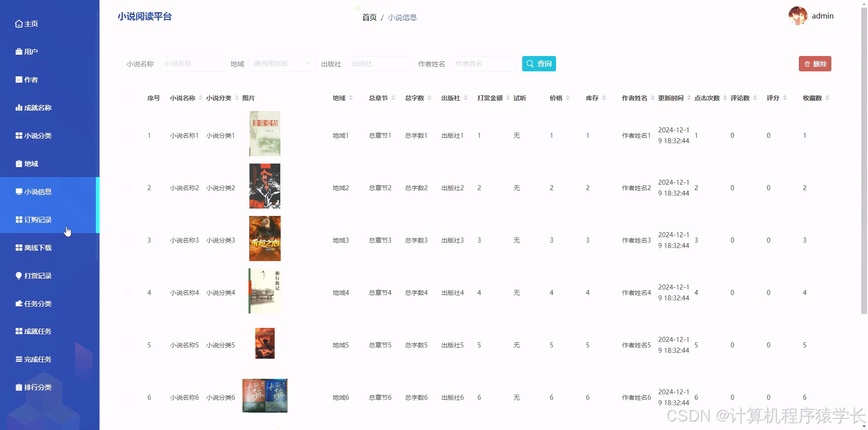Go to 用户 in the sidebar
Viewport: 868px width, 430px height.
pyautogui.click(x=50, y=52)
